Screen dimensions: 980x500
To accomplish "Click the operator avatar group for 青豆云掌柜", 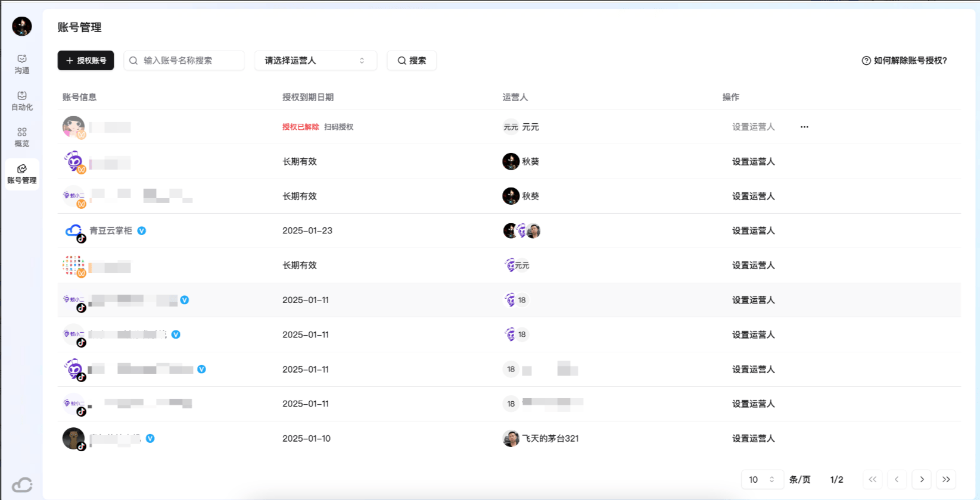I will click(522, 231).
